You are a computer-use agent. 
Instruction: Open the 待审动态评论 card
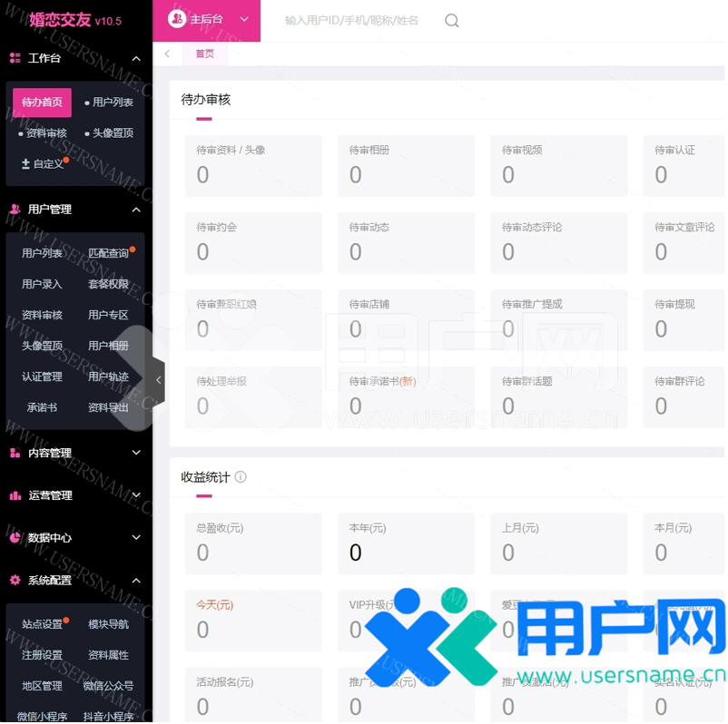[559, 243]
